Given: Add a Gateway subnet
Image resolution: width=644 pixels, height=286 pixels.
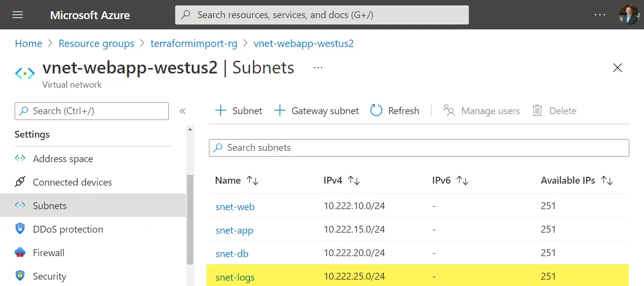Looking at the screenshot, I should pyautogui.click(x=316, y=111).
